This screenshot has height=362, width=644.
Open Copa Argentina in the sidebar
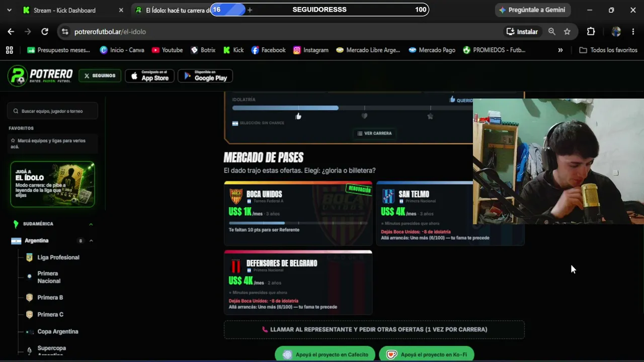(x=58, y=332)
